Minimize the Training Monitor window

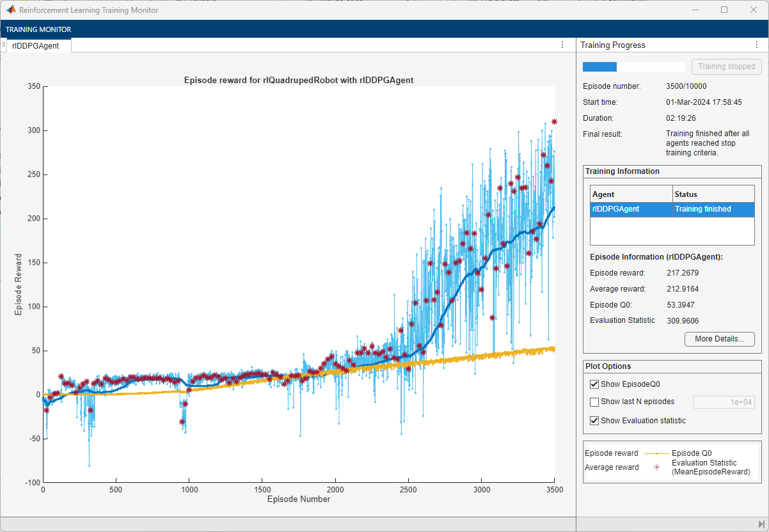coord(695,10)
